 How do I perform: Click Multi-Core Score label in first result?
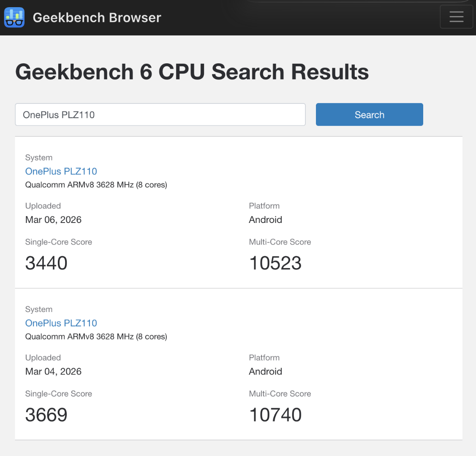[x=280, y=242]
